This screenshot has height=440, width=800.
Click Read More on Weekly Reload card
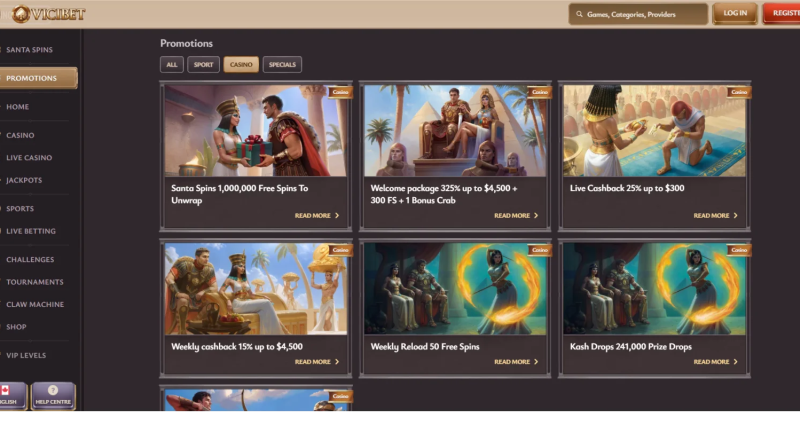[516, 361]
